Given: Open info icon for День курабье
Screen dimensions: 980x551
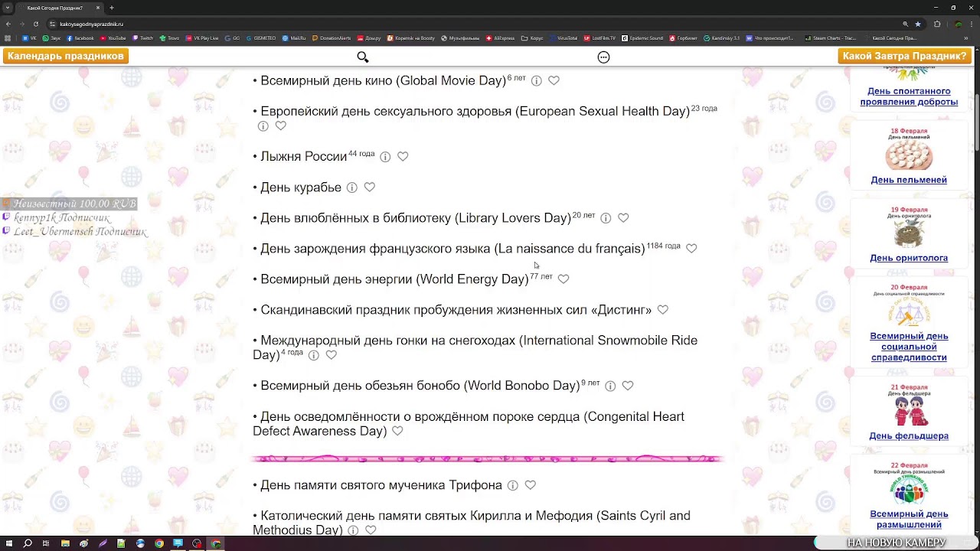Looking at the screenshot, I should click(x=352, y=187).
